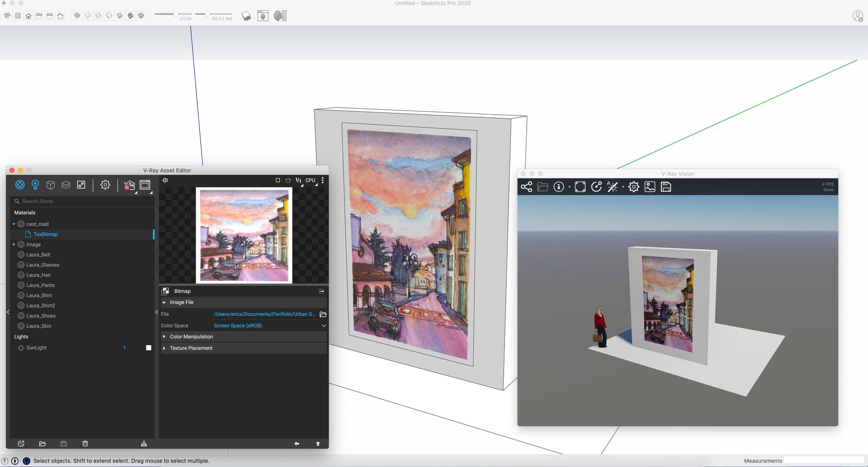868x467 pixels.
Task: Click the Measurements input box
Action: coord(824,461)
